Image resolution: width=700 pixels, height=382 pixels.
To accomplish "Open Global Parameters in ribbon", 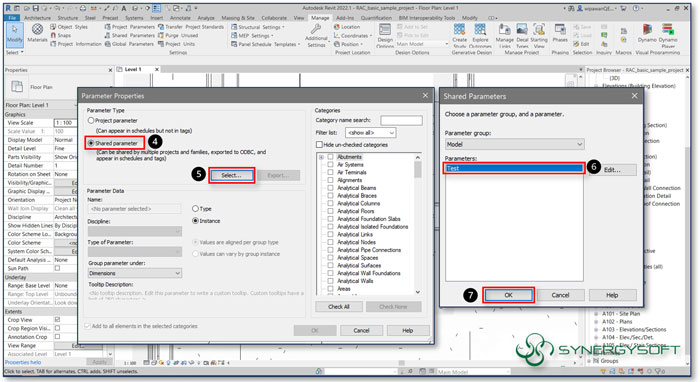I will click(x=129, y=44).
